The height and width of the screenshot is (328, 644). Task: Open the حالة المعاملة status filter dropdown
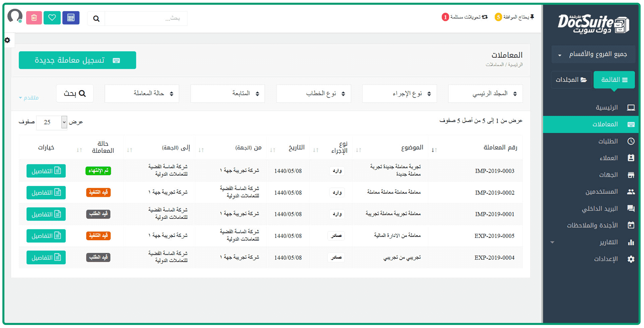142,94
